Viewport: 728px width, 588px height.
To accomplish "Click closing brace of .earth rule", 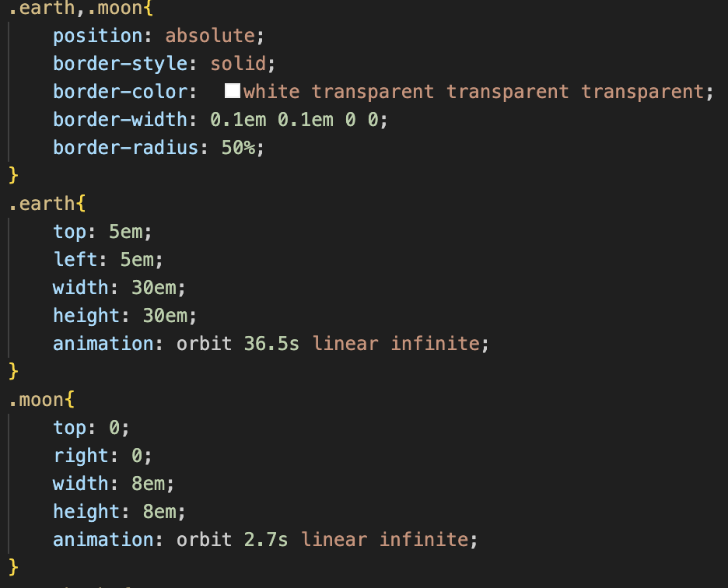I will pyautogui.click(x=13, y=371).
